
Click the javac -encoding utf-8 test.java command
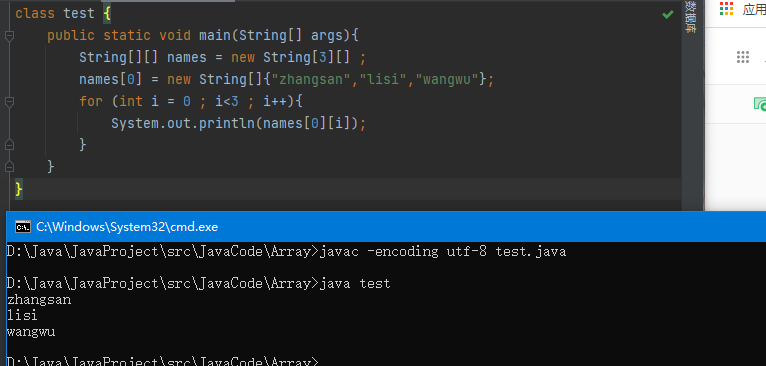443,252
